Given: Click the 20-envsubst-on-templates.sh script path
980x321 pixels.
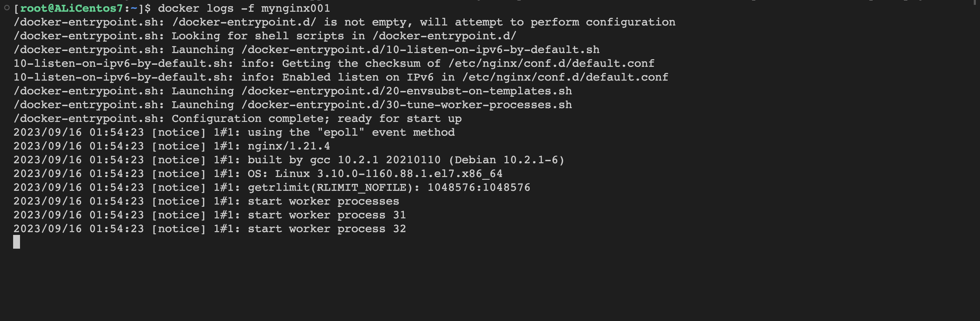Looking at the screenshot, I should [407, 91].
